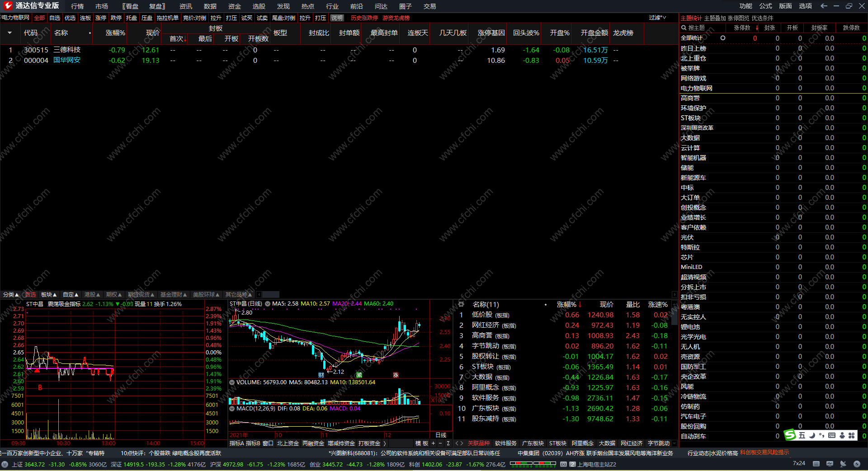
Task: Click the 游资龙虎榜 link
Action: click(x=396, y=18)
